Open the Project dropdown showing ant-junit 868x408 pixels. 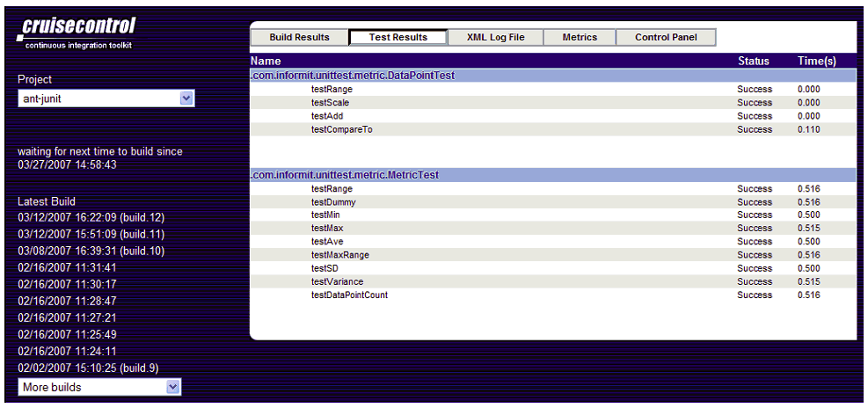(x=106, y=98)
